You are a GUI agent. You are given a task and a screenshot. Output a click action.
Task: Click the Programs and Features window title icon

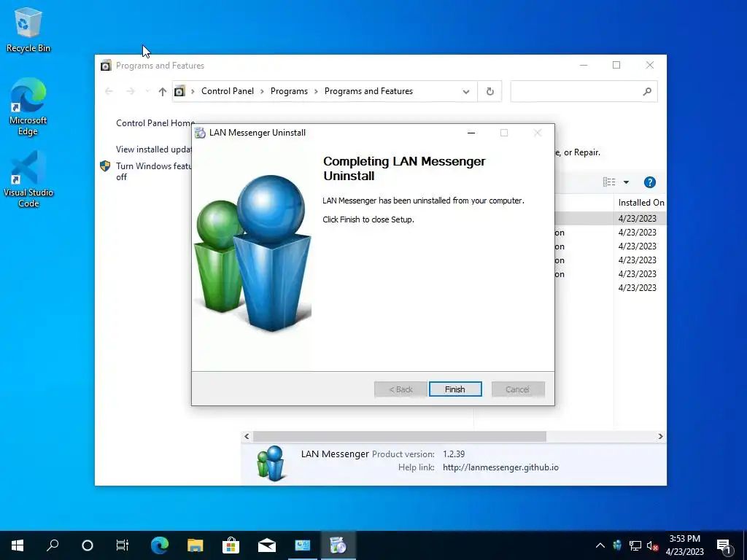[106, 65]
